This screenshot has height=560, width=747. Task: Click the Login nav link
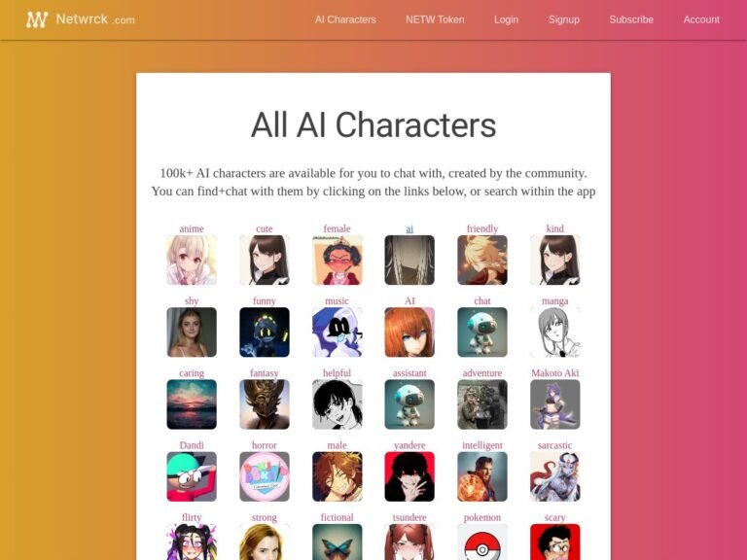pos(506,19)
